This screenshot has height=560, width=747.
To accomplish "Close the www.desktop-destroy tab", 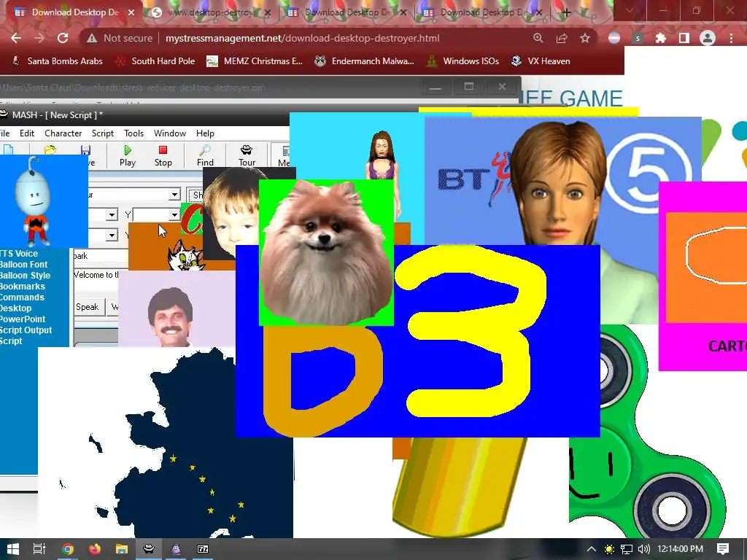I will click(x=268, y=13).
